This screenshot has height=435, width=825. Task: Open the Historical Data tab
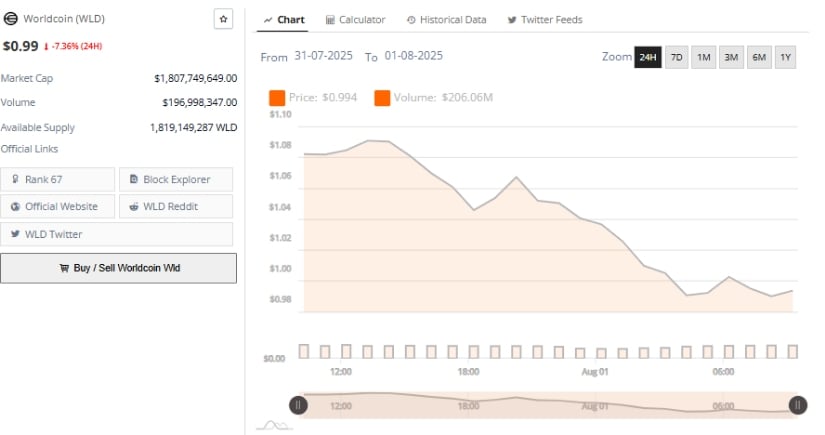(447, 20)
